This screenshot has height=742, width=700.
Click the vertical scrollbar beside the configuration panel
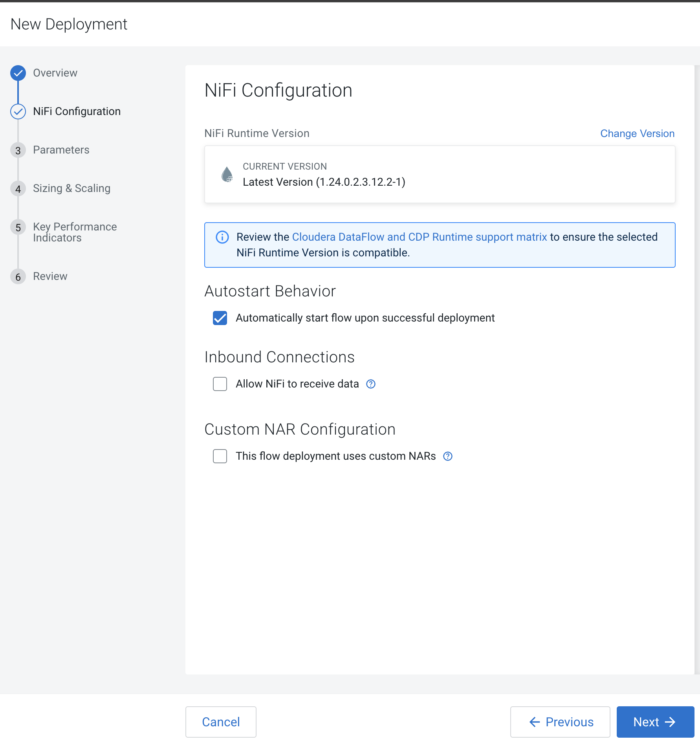(x=697, y=370)
